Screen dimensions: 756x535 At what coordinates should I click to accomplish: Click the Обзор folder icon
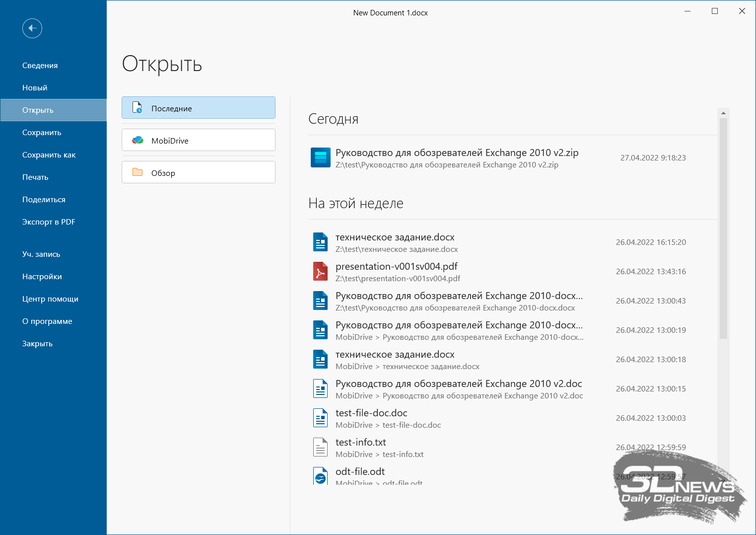[x=137, y=172]
